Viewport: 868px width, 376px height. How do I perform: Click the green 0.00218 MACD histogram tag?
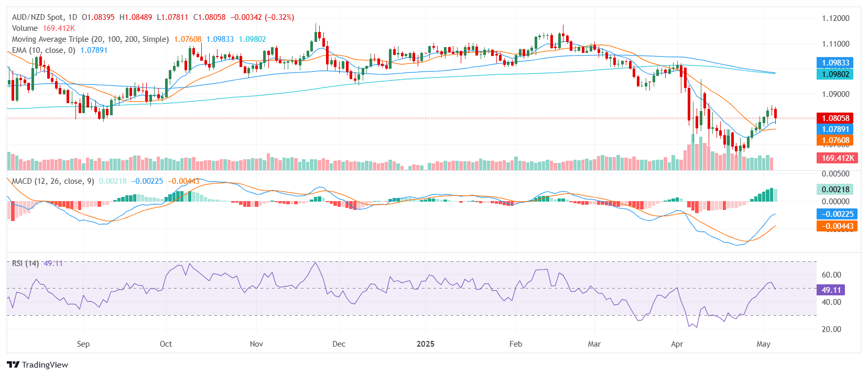pyautogui.click(x=835, y=190)
